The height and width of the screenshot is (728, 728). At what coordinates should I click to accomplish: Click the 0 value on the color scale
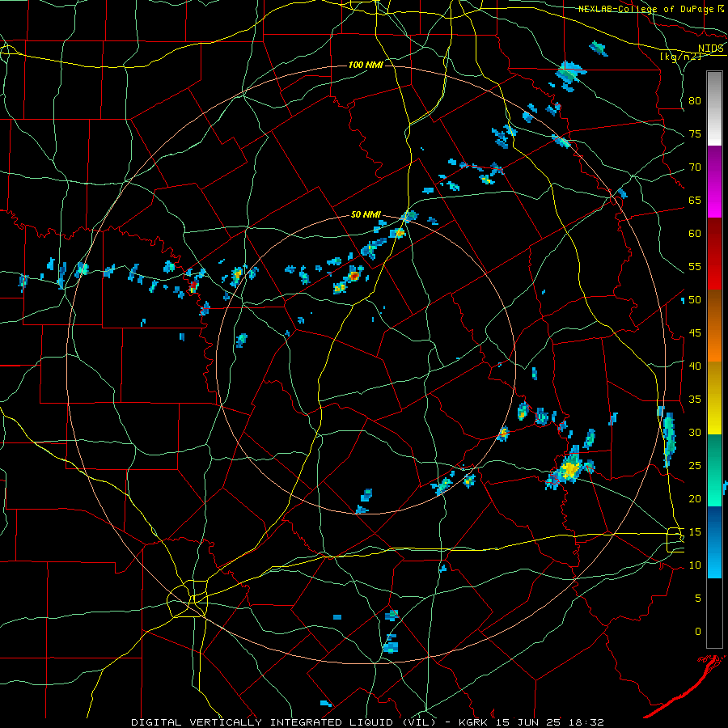[698, 632]
